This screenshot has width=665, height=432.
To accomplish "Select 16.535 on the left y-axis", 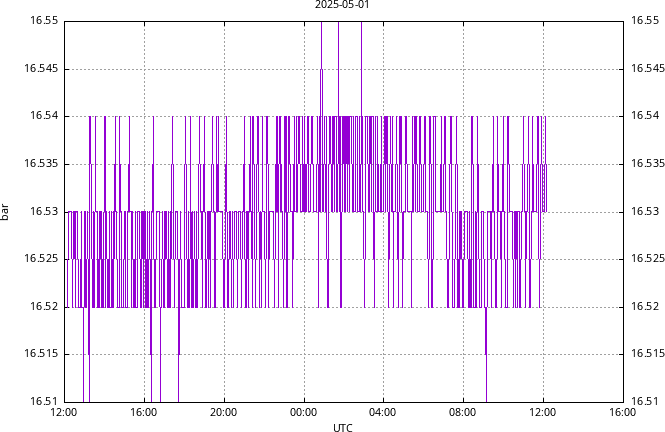I will 41,164.
